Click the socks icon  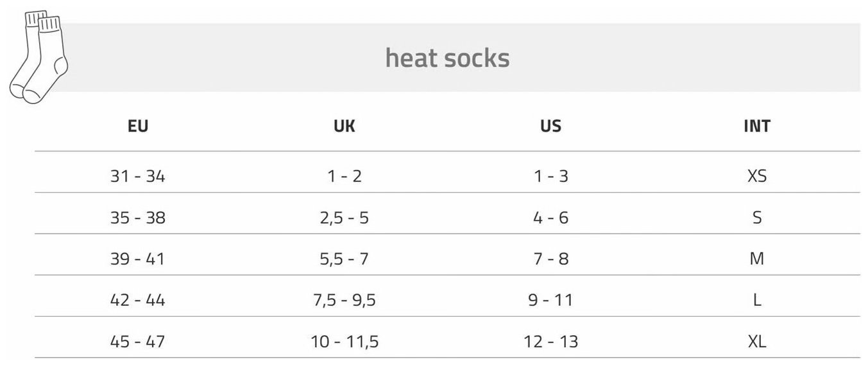click(39, 57)
